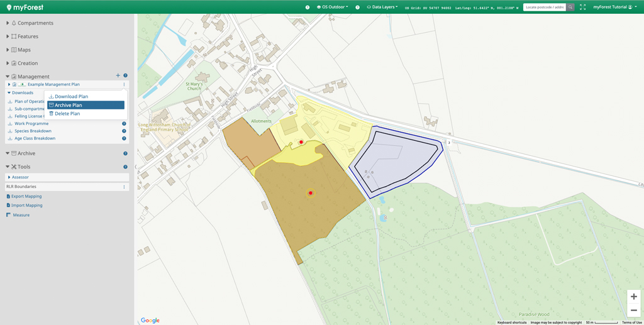Click the search magnifier button
The height and width of the screenshot is (325, 644).
coord(570,7)
